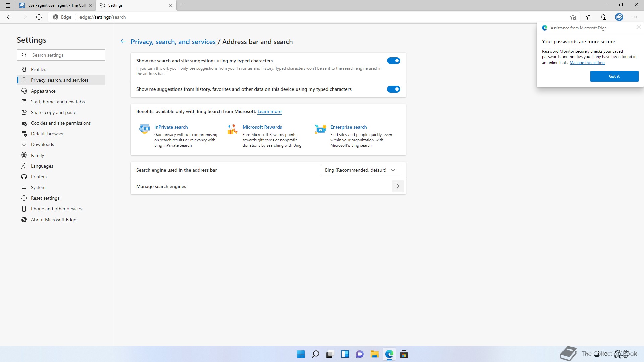Switch to the user-agent tab
This screenshot has width=644, height=362.
click(56, 5)
